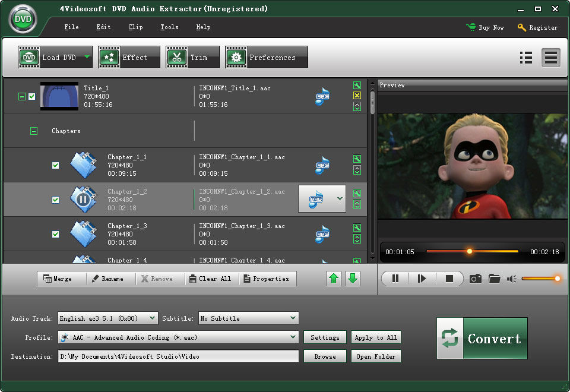Open the Clip menu
The width and height of the screenshot is (570, 392).
tap(135, 27)
